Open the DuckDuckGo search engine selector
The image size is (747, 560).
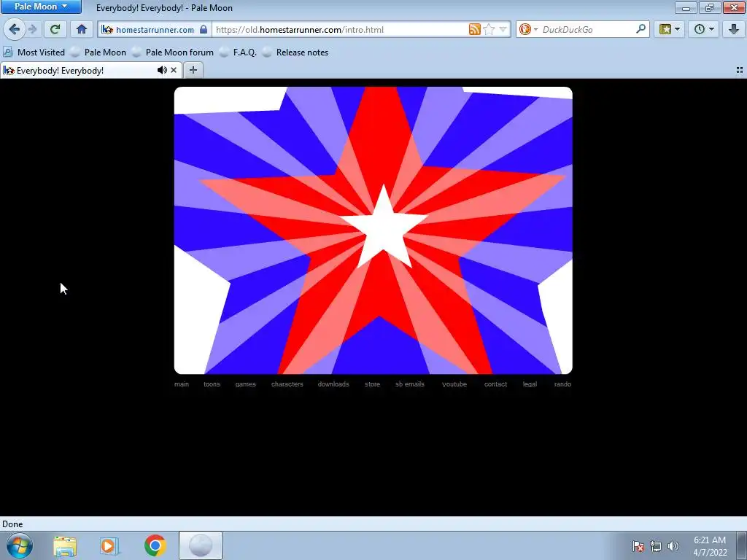[x=528, y=29]
